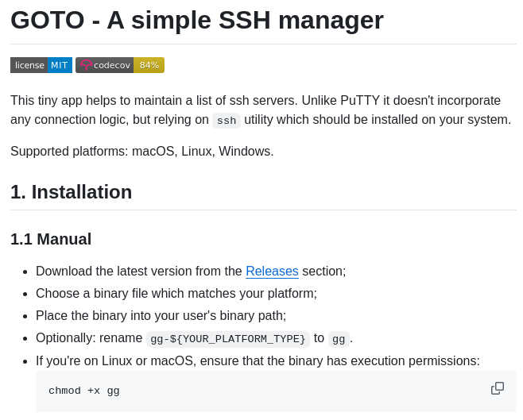Click the inline "ssh" code snippet
Screen dimensions: 523x420
(x=227, y=121)
